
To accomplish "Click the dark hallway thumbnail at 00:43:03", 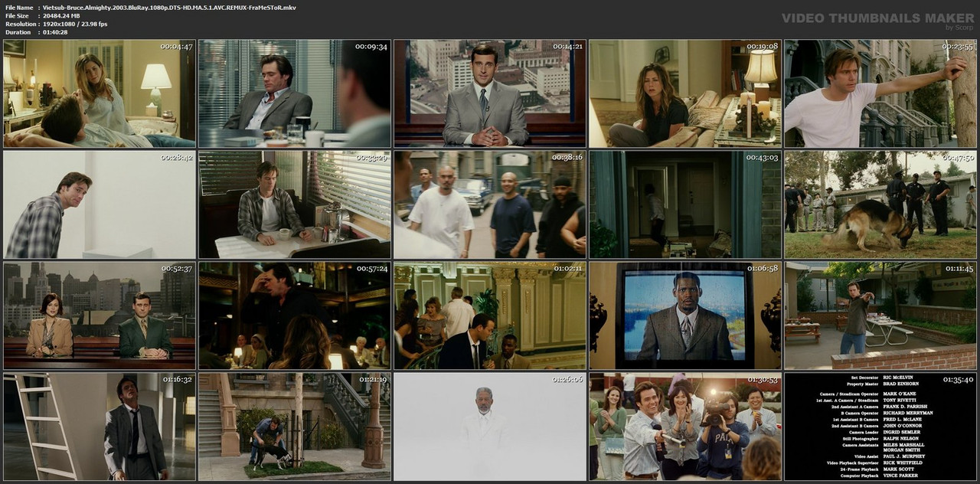I will click(685, 204).
